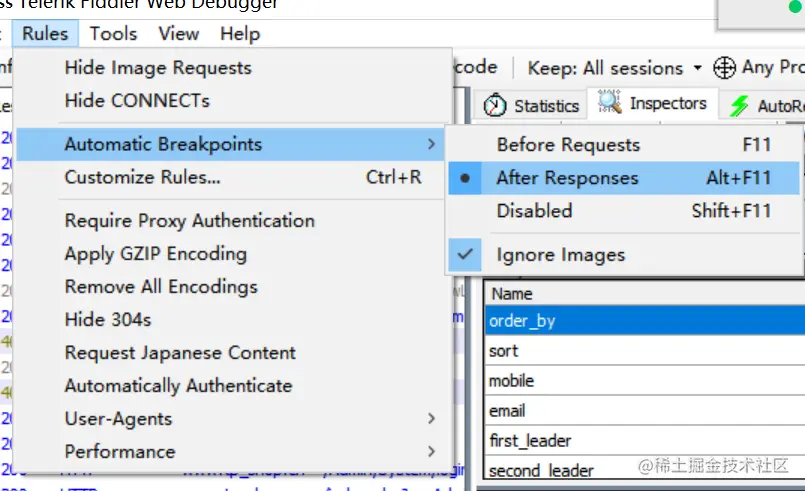
Task: Toggle Hide CONNECTs rule
Action: [233, 101]
